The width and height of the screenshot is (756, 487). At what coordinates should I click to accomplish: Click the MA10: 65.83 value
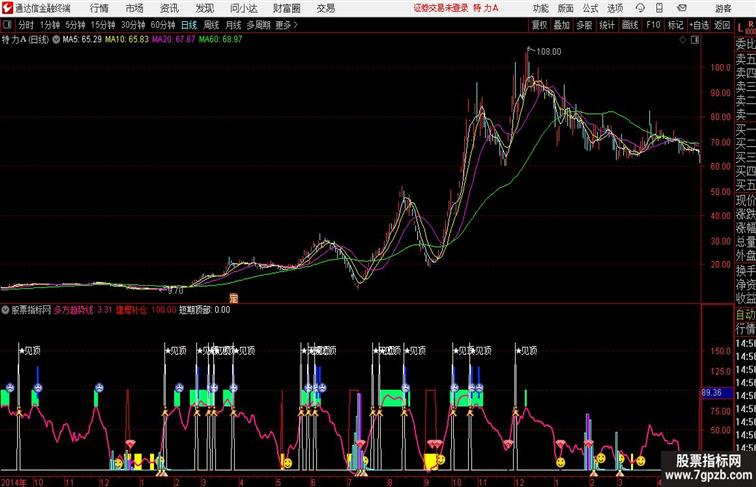tap(127, 40)
